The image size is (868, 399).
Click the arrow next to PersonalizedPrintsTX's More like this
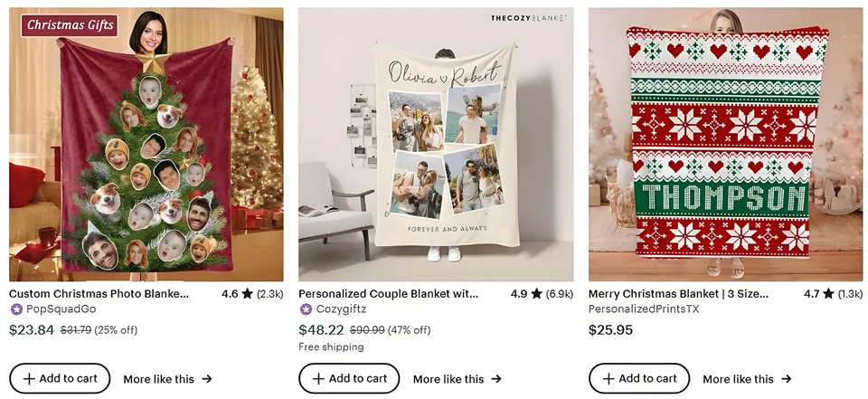[x=786, y=379]
